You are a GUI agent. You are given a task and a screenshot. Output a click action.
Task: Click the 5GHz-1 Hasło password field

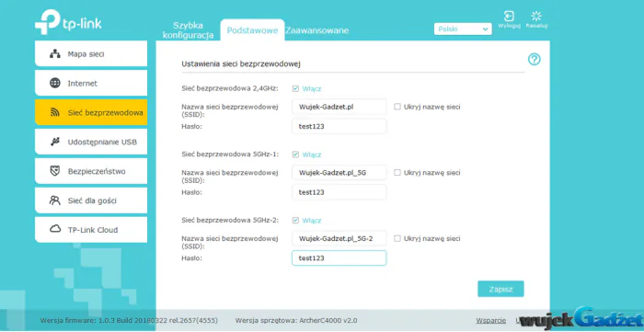(339, 192)
